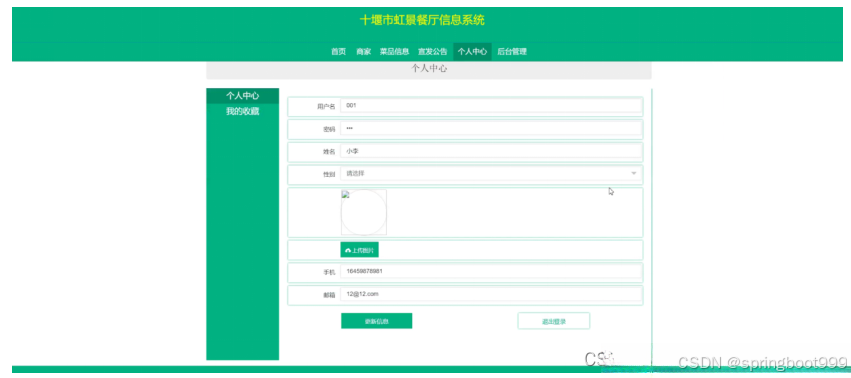Screen dimensions: 851x378
Task: Open 菜品信息 page
Action: (394, 52)
